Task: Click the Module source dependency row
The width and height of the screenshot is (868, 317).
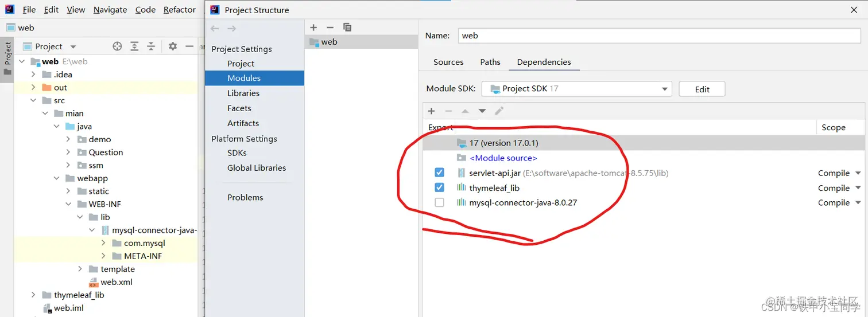Action: coord(644,158)
